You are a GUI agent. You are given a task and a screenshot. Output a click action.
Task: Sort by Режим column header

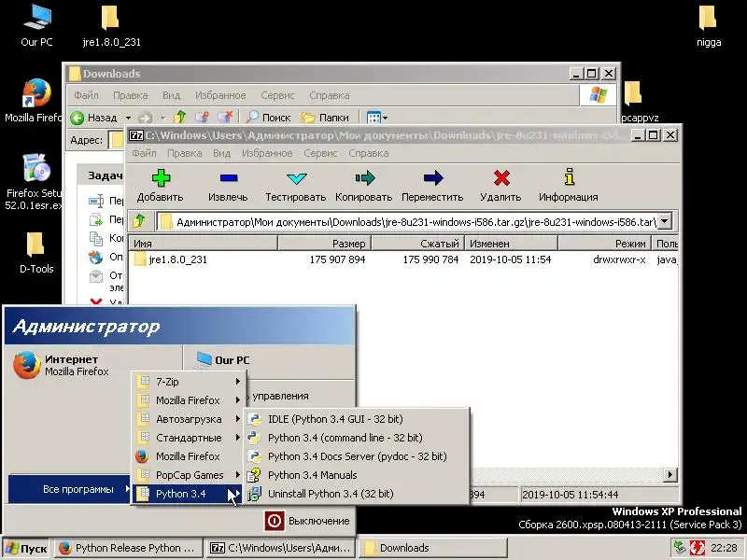pos(604,244)
